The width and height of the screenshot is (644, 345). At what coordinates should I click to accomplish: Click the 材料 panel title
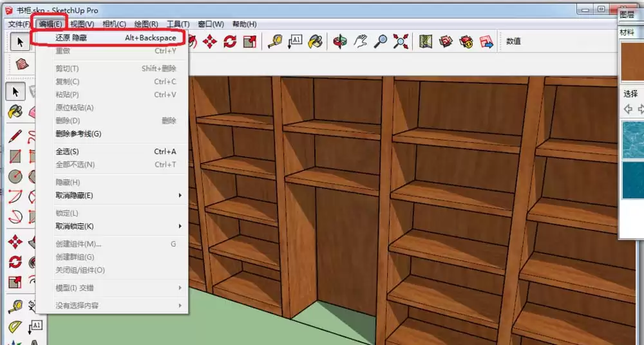pyautogui.click(x=627, y=32)
